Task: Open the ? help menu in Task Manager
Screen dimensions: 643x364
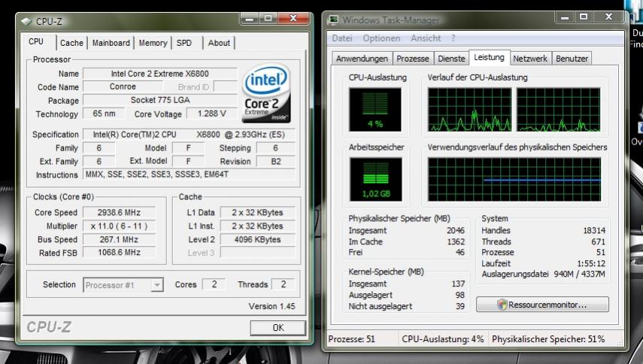Action: [453, 38]
